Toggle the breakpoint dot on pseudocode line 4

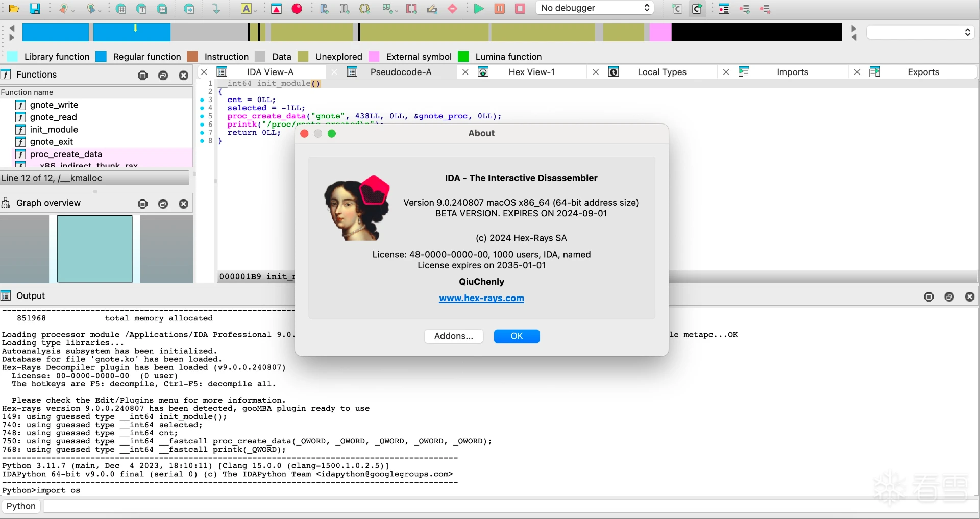coord(202,108)
